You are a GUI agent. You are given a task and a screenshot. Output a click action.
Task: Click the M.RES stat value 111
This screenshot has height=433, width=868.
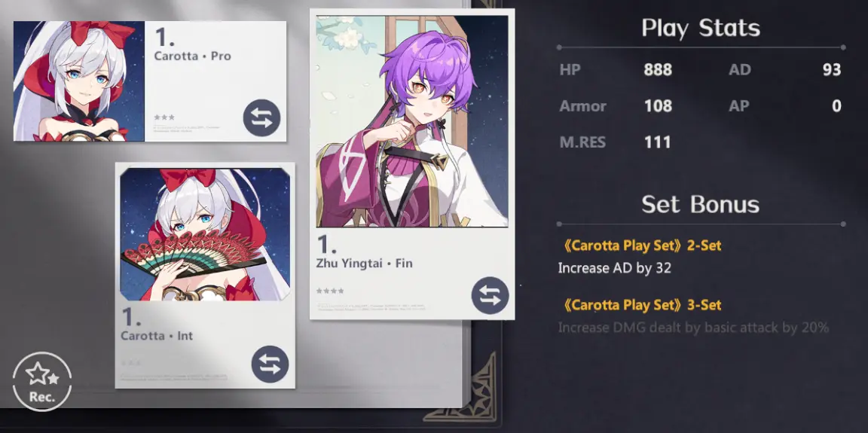pyautogui.click(x=658, y=142)
